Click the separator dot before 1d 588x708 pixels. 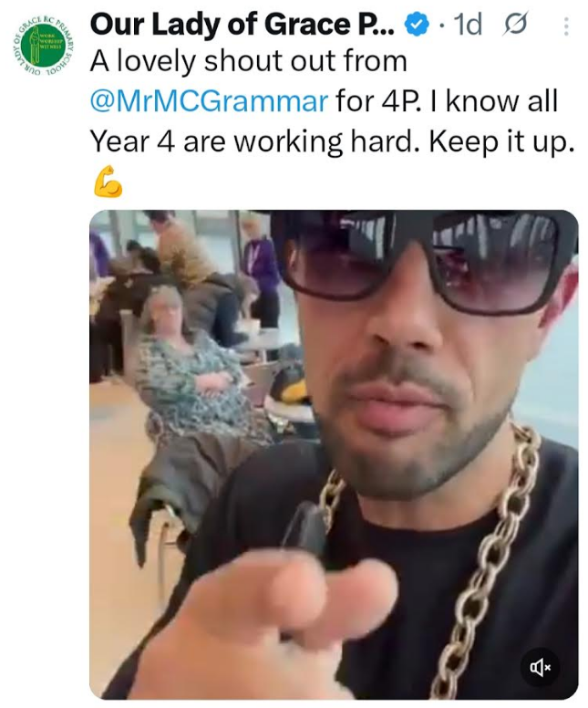click(442, 26)
